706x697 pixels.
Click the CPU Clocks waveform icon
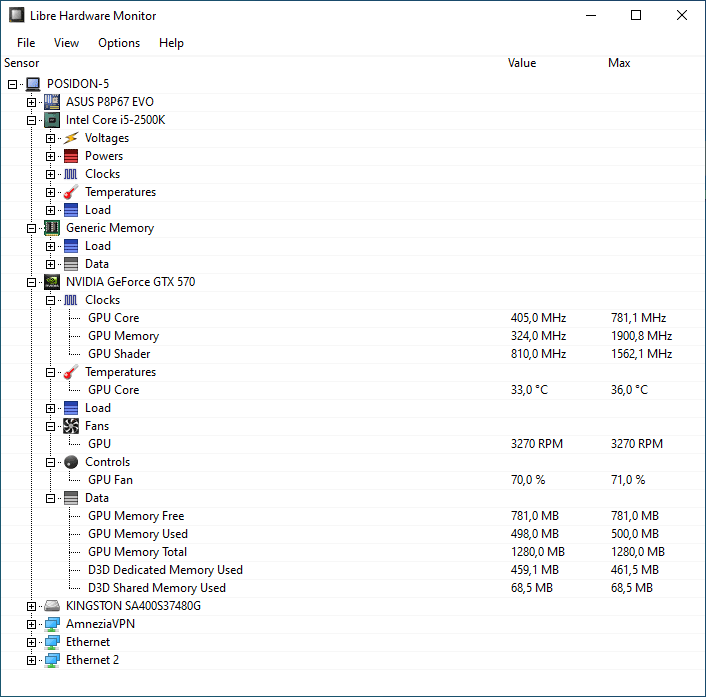(x=71, y=174)
